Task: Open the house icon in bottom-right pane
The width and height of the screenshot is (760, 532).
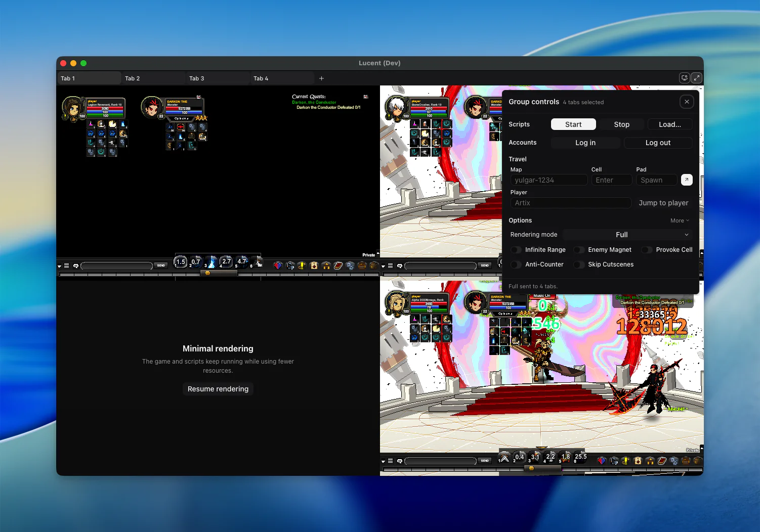Action: pyautogui.click(x=650, y=461)
